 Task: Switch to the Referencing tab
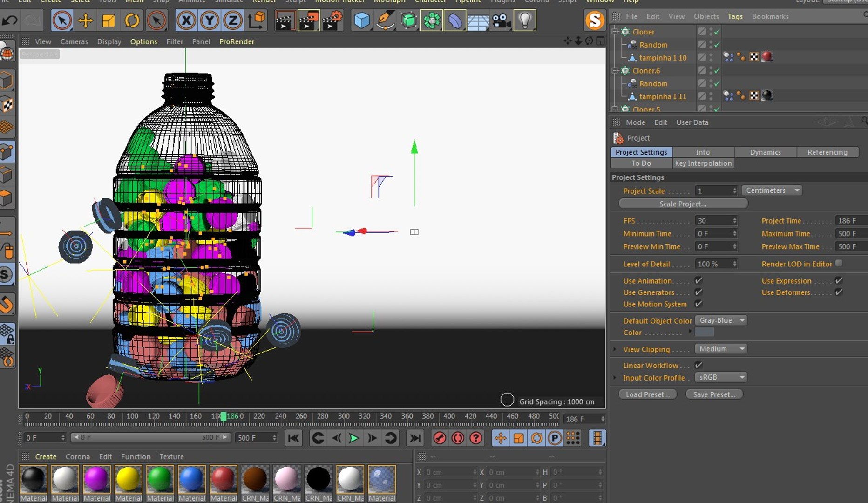[827, 152]
